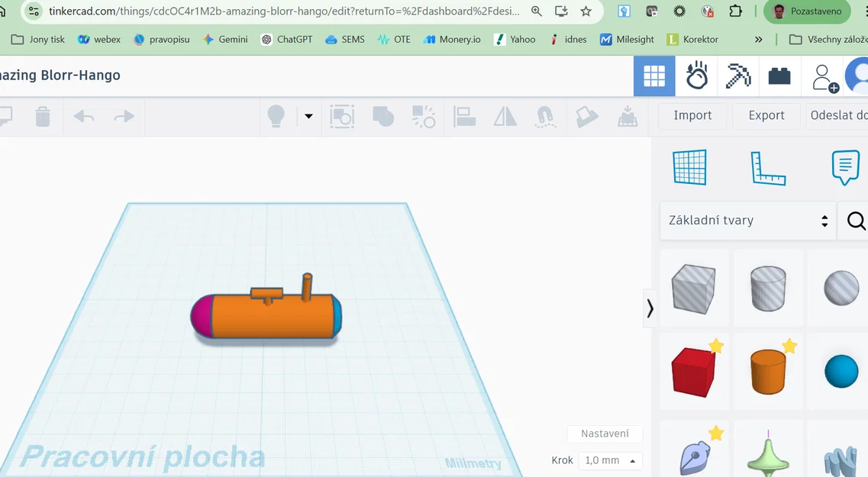Open the webex bookmark
This screenshot has width=868, height=477.
(99, 39)
